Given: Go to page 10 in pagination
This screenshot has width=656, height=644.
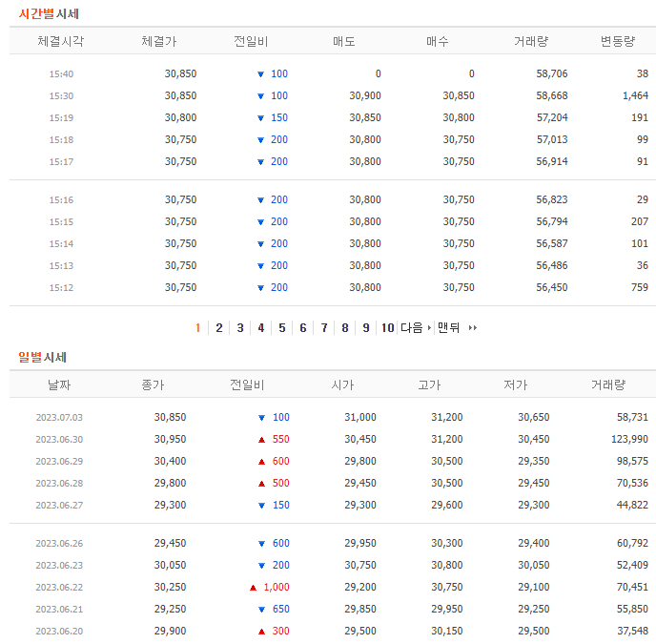Looking at the screenshot, I should coord(388,328).
